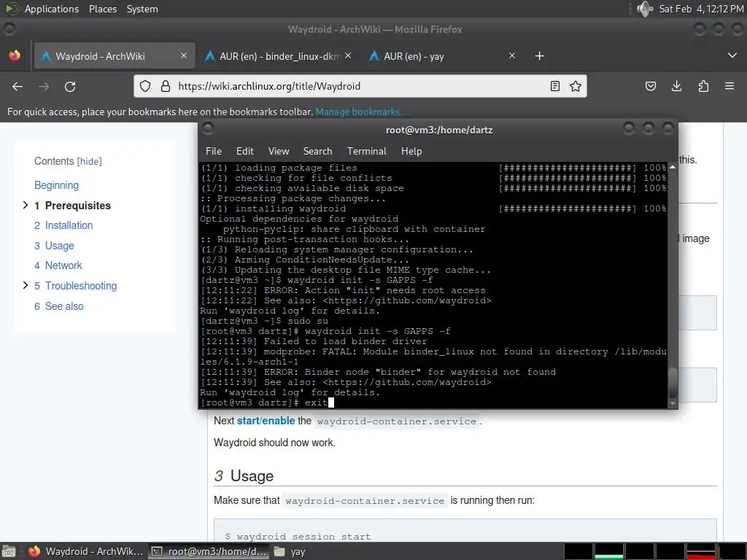
Task: Open the Firefox extensions icon
Action: [x=703, y=86]
